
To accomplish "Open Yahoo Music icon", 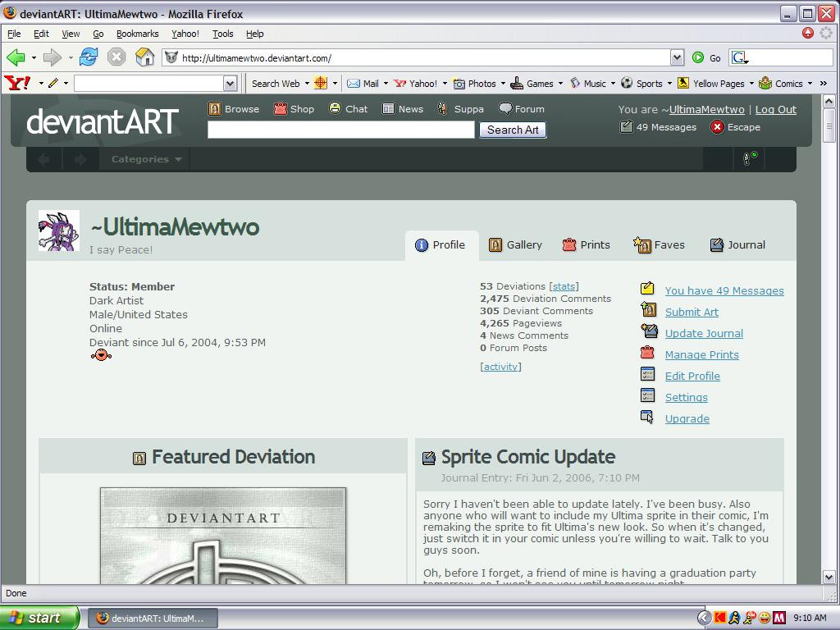I will [575, 83].
